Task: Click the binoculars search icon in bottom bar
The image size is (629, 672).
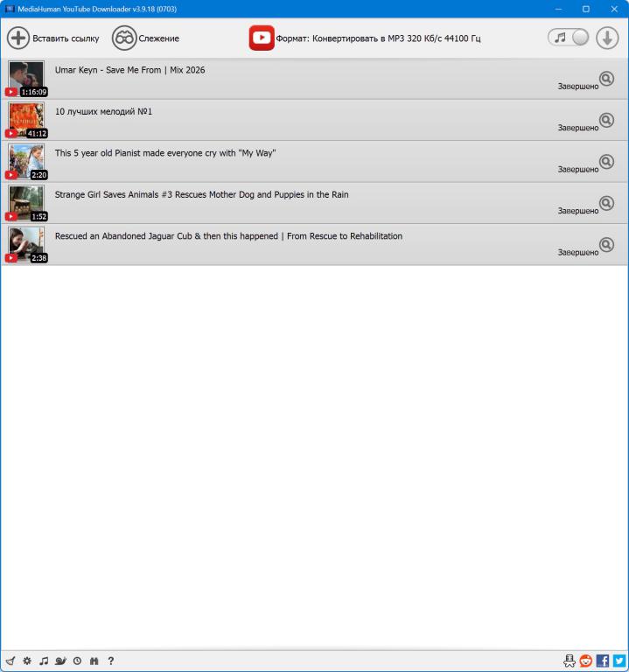Action: click(94, 661)
